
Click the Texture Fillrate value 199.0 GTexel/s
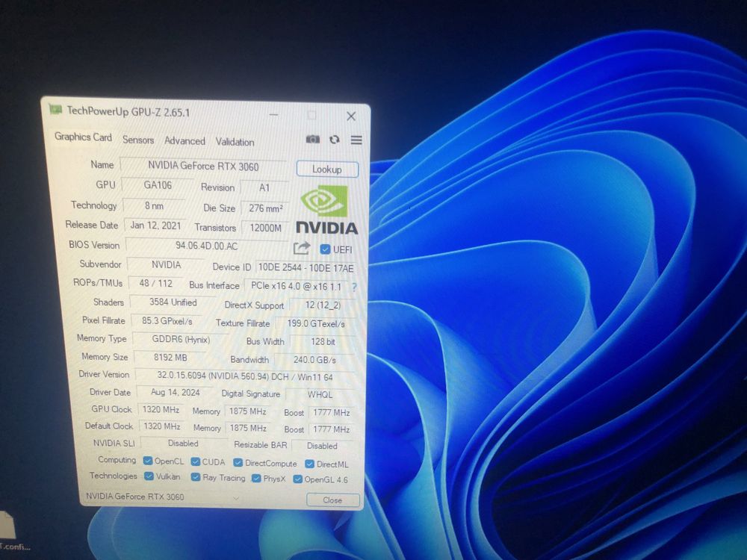316,324
